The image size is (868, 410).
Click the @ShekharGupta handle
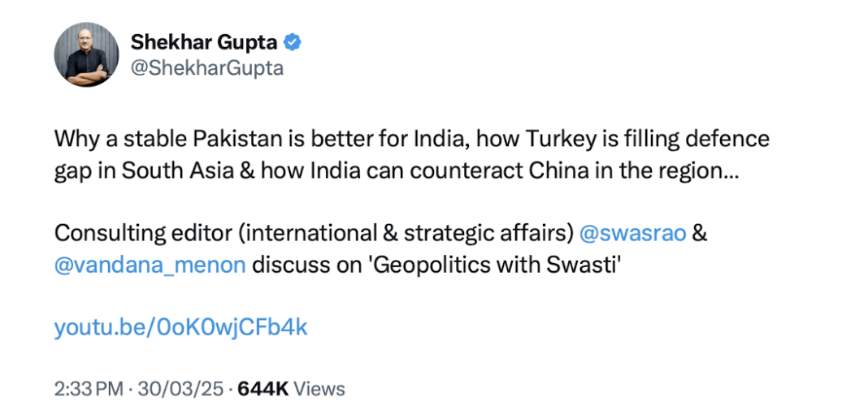pyautogui.click(x=206, y=68)
